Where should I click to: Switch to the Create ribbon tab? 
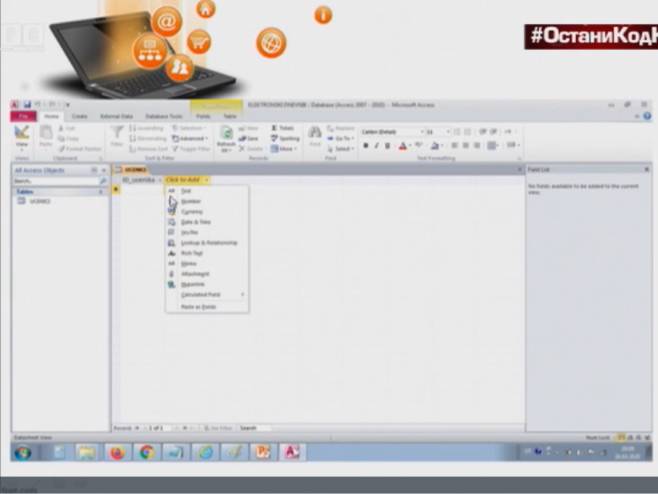[x=79, y=116]
